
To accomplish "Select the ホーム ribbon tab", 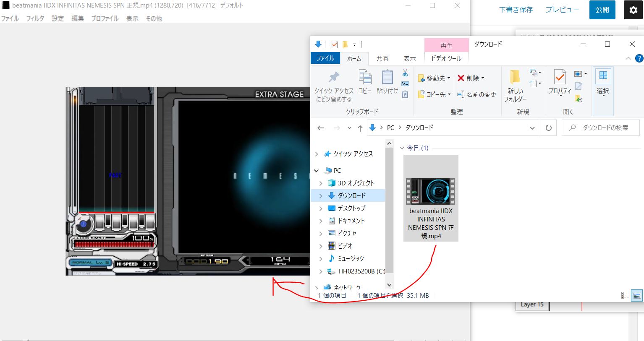I will 354,58.
